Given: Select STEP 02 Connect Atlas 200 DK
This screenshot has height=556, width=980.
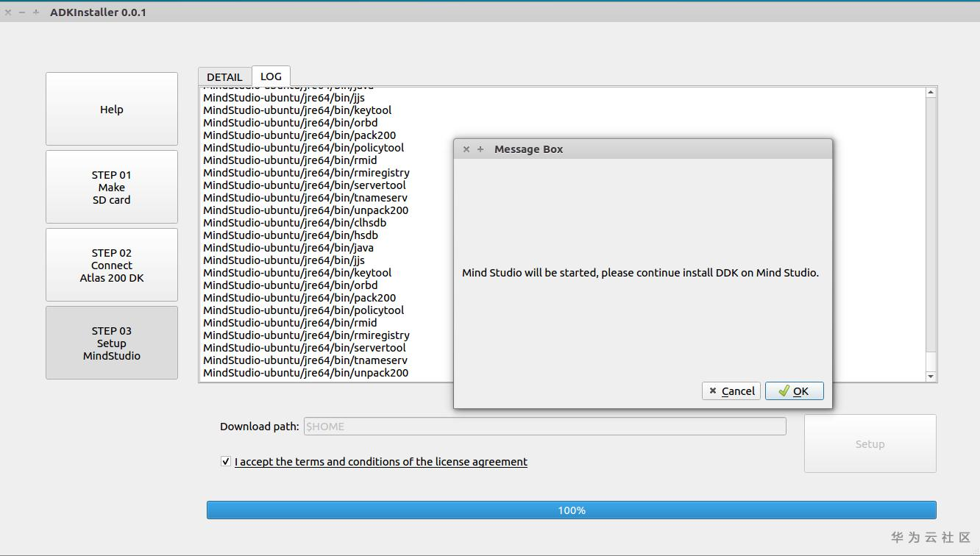Looking at the screenshot, I should (x=112, y=265).
